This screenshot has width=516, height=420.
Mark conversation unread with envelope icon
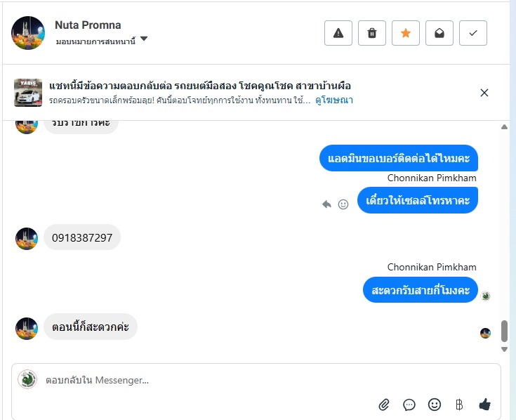click(439, 33)
